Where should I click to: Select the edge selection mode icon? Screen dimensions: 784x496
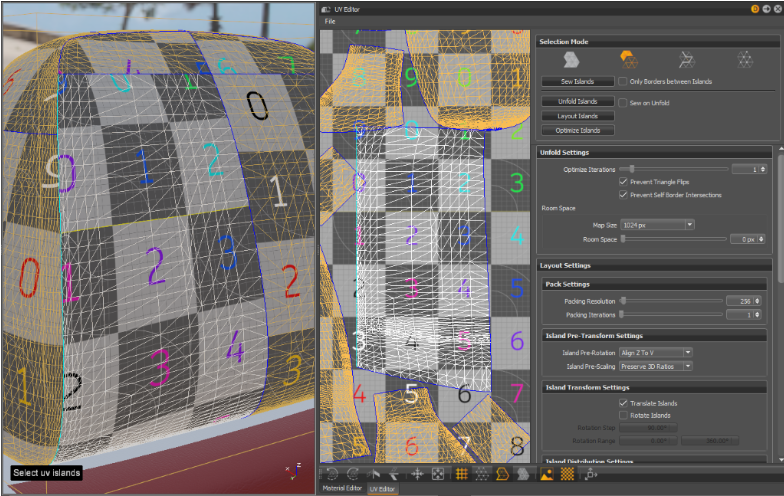(x=686, y=60)
